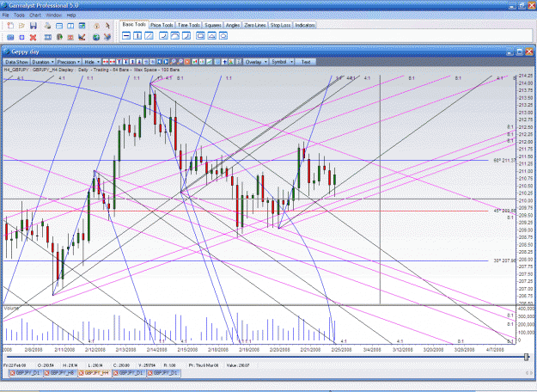Screen dimensions: 537x392
Task: Click the Data Show button
Action: click(x=16, y=62)
